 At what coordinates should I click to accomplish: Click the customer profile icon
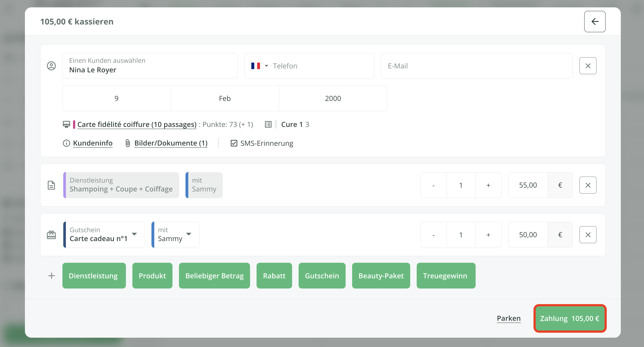tap(51, 66)
